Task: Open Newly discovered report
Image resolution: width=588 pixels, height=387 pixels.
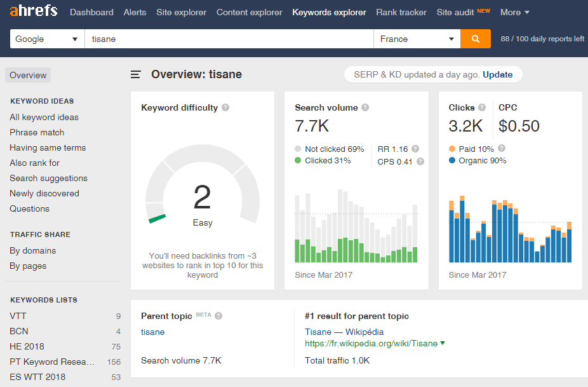Action: pyautogui.click(x=44, y=193)
